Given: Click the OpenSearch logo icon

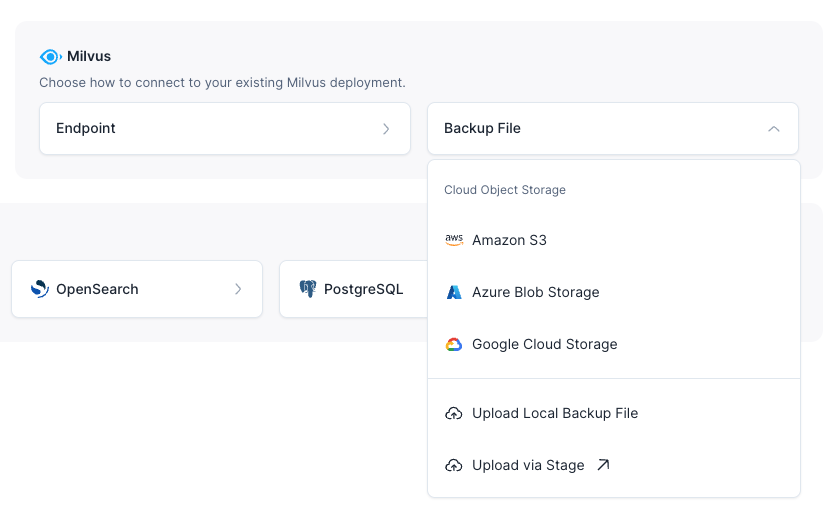Looking at the screenshot, I should pos(40,289).
